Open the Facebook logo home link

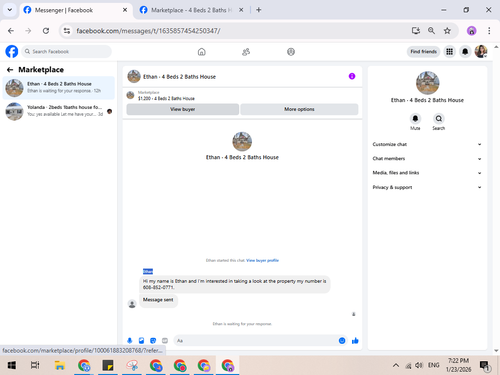[x=12, y=52]
